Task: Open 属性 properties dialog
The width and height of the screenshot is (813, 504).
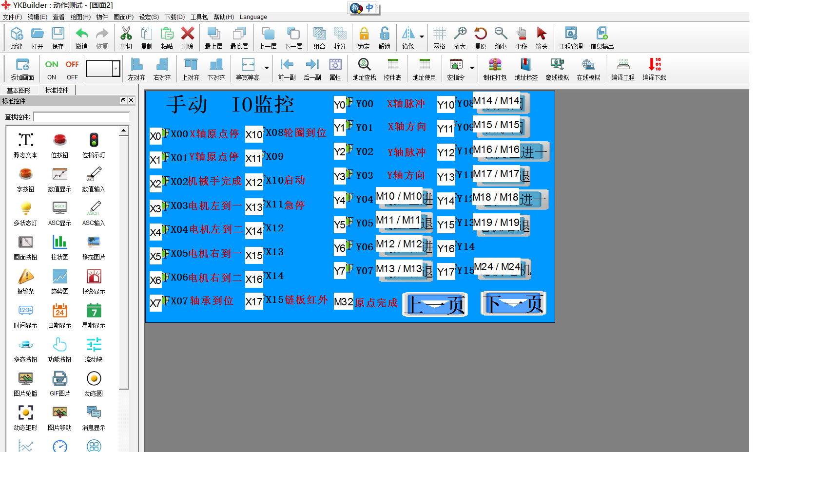Action: click(335, 69)
